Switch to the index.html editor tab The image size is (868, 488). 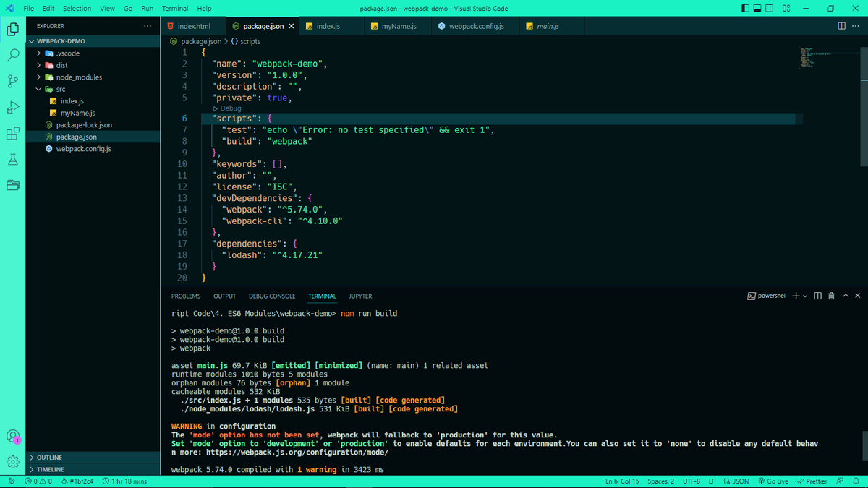[x=192, y=26]
